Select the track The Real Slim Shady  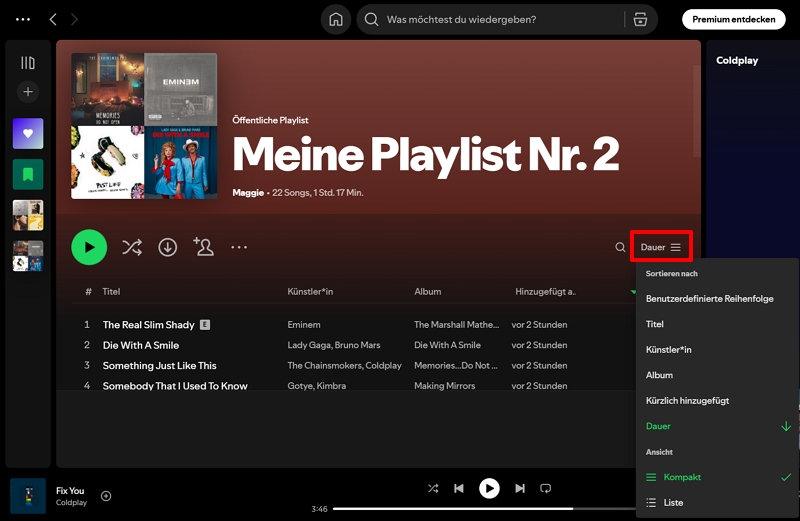[x=148, y=325]
